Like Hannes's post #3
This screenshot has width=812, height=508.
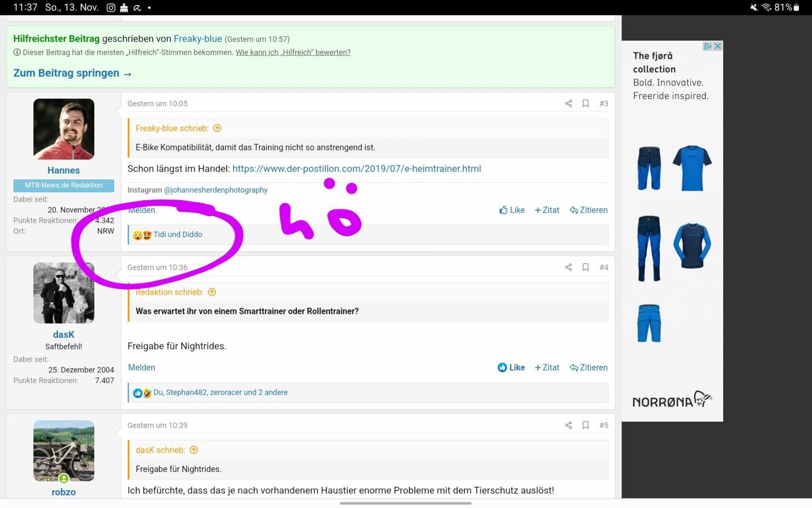pyautogui.click(x=512, y=210)
